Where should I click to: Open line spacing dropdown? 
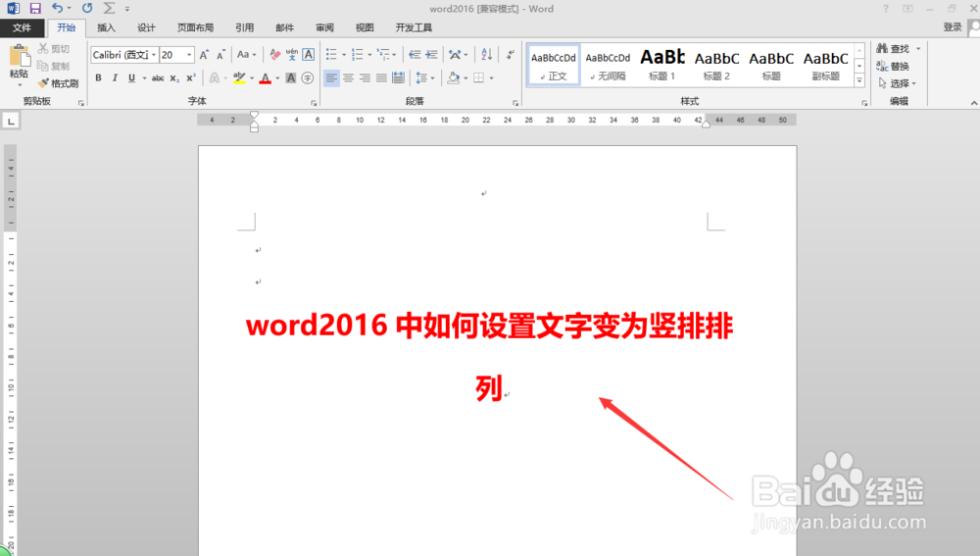(425, 78)
